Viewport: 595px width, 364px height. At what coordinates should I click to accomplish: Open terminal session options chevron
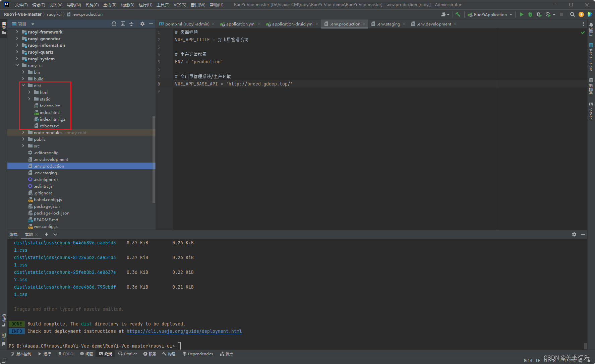[55, 234]
